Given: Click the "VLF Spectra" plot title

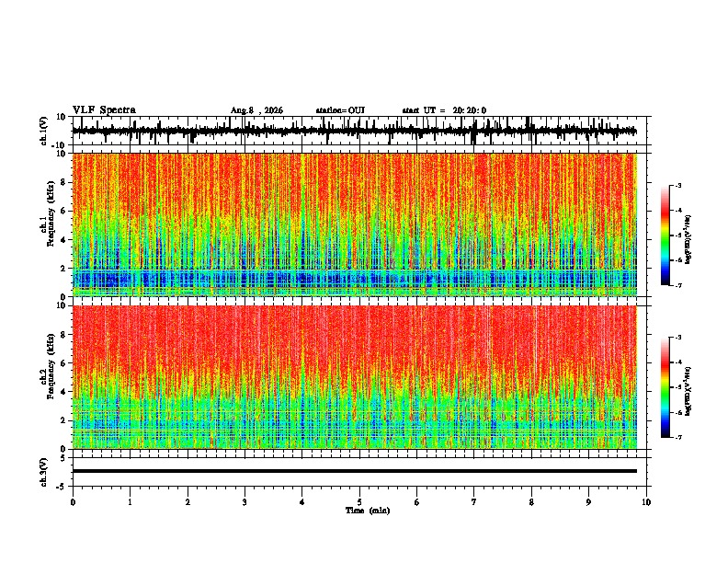Looking at the screenshot, I should [x=104, y=110].
